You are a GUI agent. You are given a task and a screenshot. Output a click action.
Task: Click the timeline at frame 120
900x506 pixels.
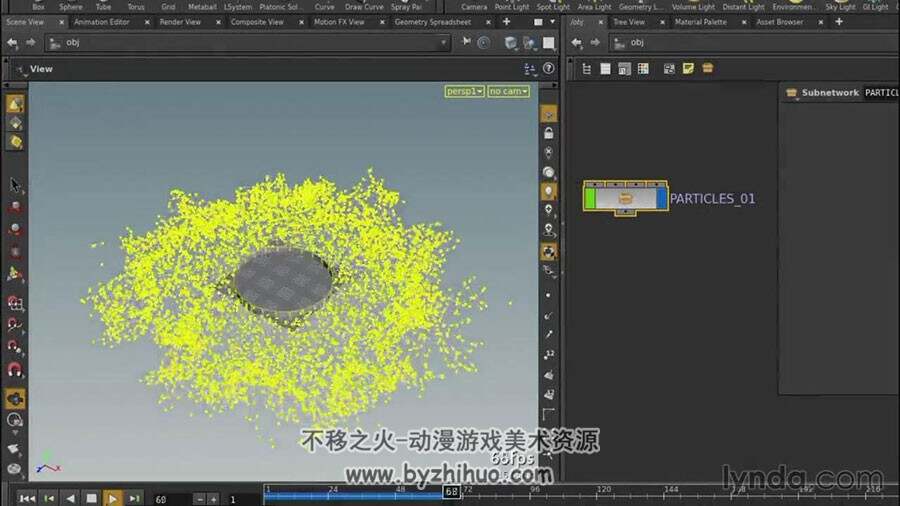coord(603,490)
